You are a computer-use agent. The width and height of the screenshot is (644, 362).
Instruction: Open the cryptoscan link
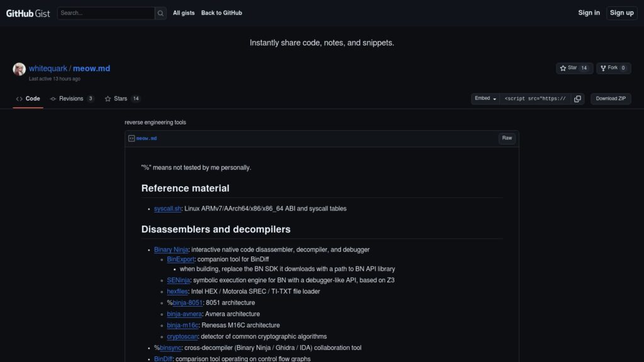click(x=182, y=337)
